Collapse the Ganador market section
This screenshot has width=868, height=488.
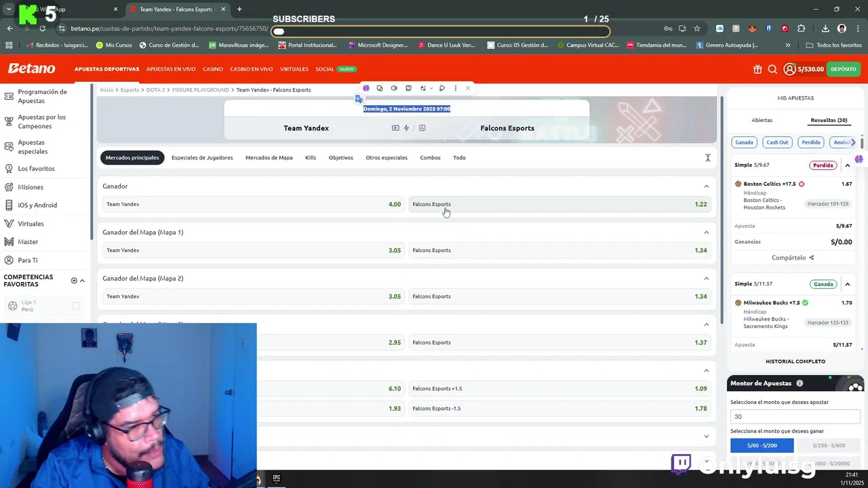[706, 186]
